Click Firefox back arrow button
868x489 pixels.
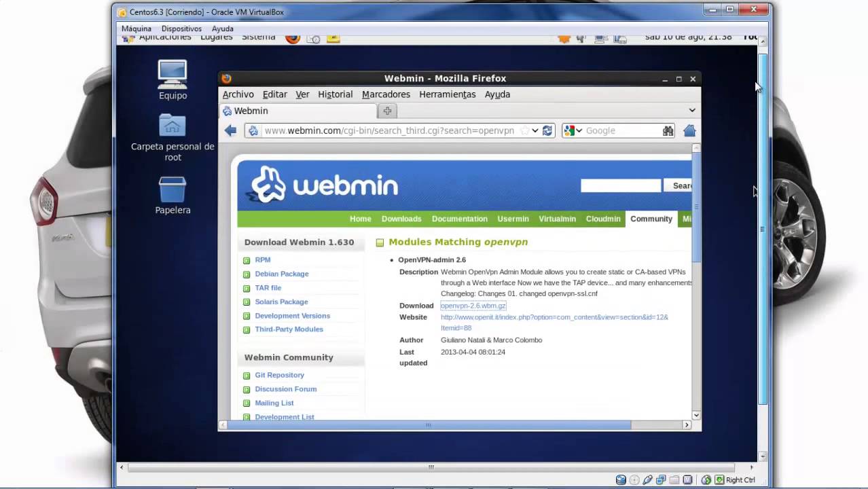pos(230,130)
